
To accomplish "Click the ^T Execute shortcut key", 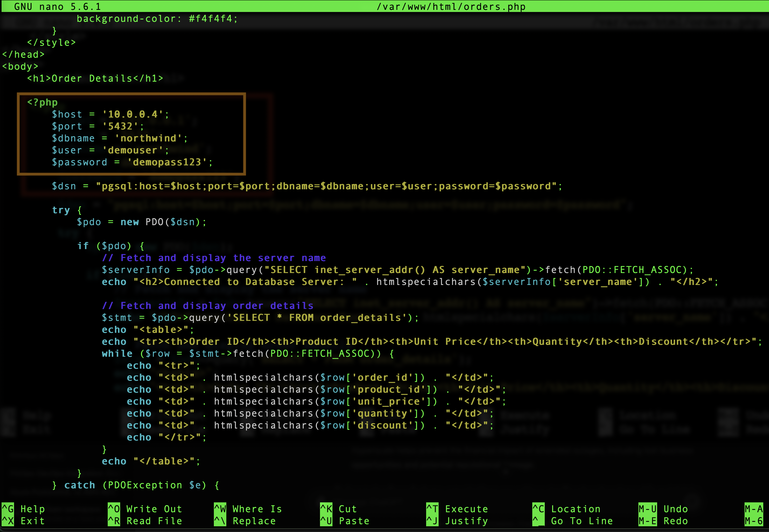I will point(432,509).
